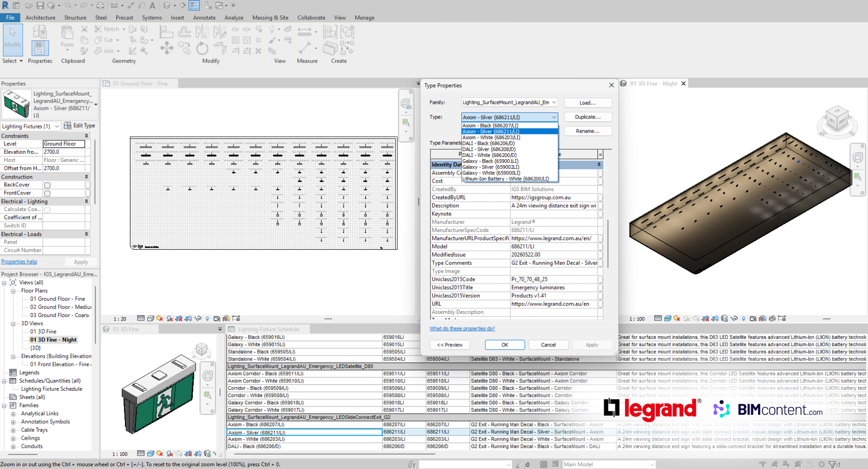Click the Print icon in quick access toolbar
The image size is (868, 469).
[100, 5]
